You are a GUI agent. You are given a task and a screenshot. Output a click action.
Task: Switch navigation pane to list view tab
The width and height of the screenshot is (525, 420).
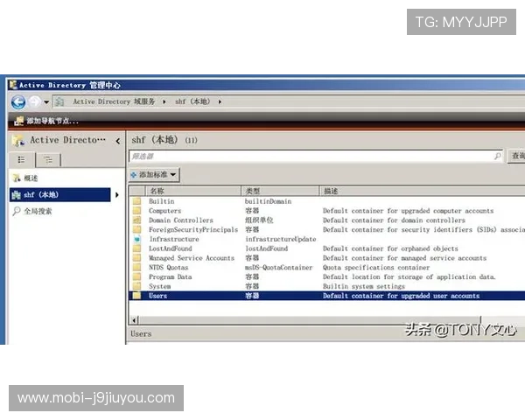(x=22, y=159)
